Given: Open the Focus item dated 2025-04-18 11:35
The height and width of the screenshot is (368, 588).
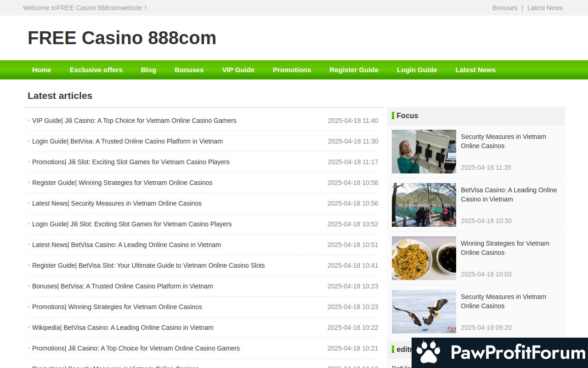Looking at the screenshot, I should click(x=503, y=141).
